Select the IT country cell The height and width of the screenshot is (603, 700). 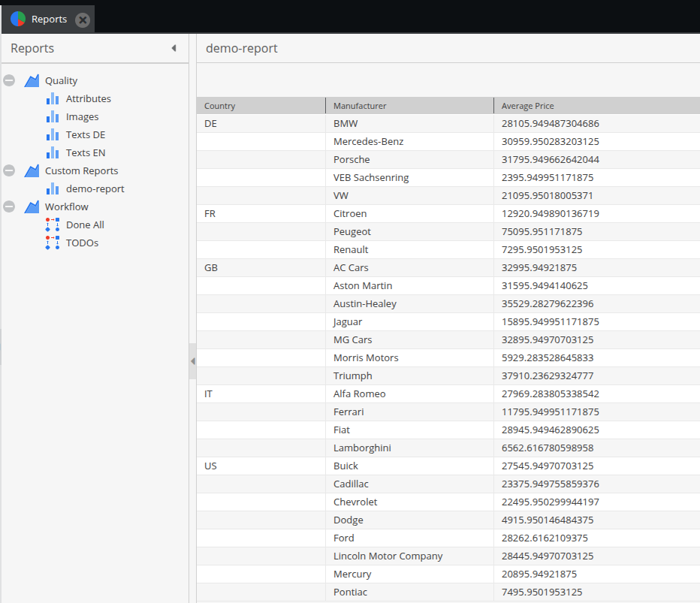(x=261, y=394)
